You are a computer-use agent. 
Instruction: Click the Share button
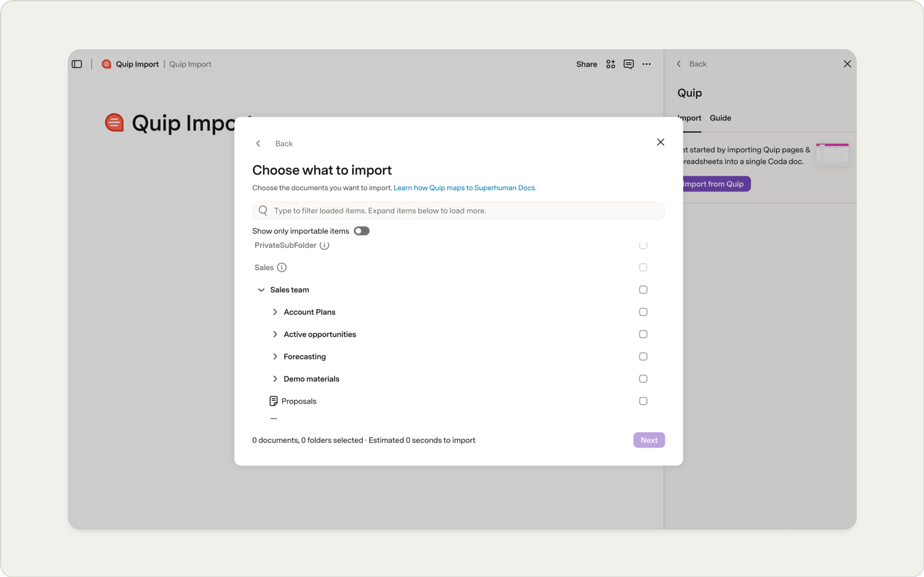pos(586,64)
